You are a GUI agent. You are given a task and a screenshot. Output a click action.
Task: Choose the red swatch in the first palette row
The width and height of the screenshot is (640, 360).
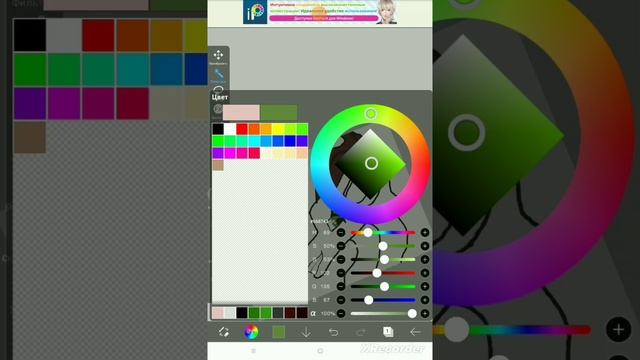click(x=242, y=129)
